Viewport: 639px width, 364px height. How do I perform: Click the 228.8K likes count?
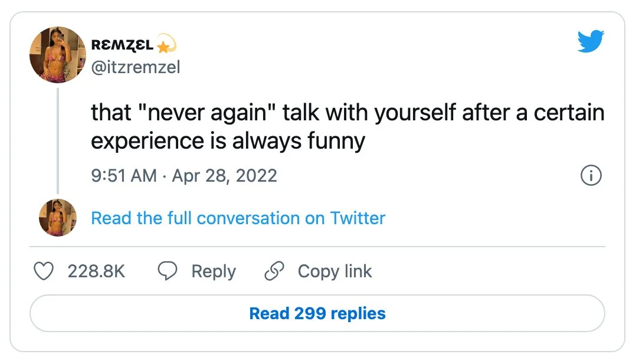[x=96, y=271]
